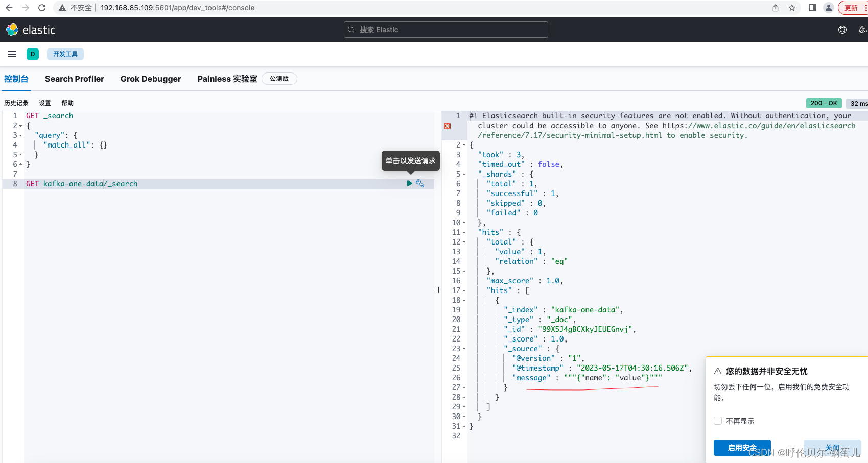Switch to the Grok Debugger tab
The width and height of the screenshot is (868, 463).
pos(151,79)
